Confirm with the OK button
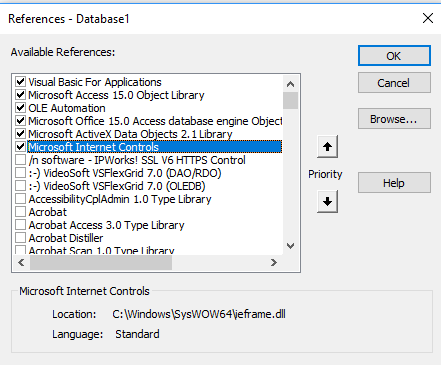441x365 pixels. (x=394, y=56)
